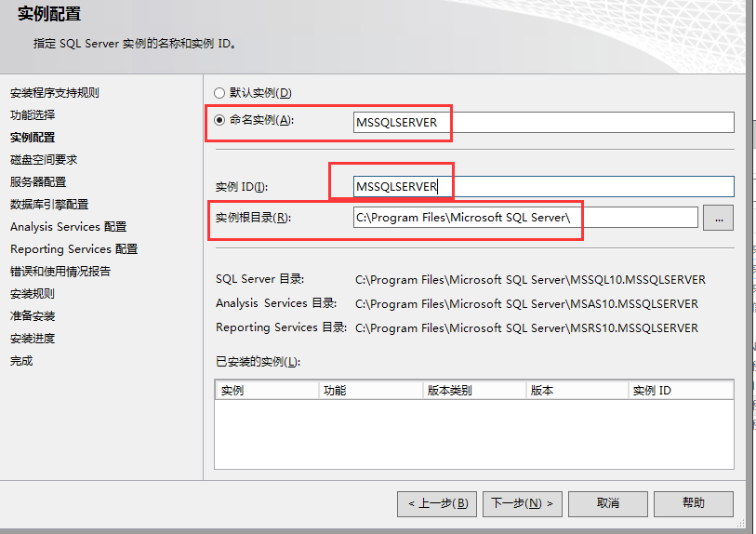Select 安装规则 step in sidebar

click(33, 294)
